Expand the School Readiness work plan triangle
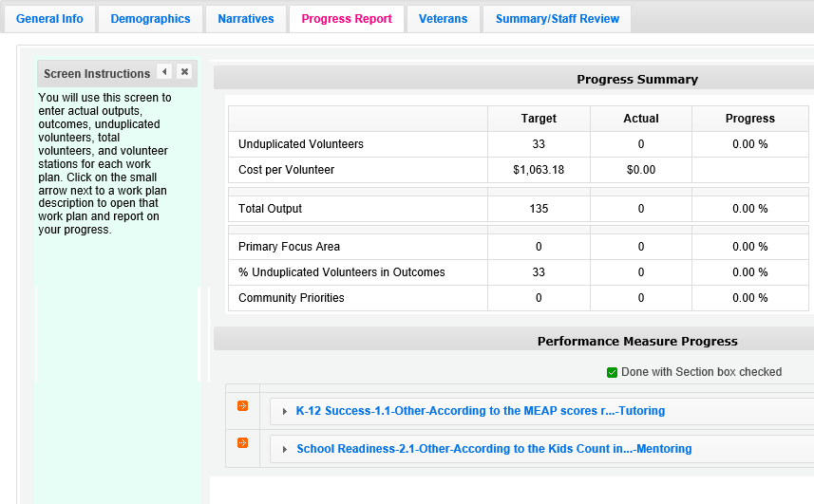Image resolution: width=814 pixels, height=504 pixels. pyautogui.click(x=285, y=449)
